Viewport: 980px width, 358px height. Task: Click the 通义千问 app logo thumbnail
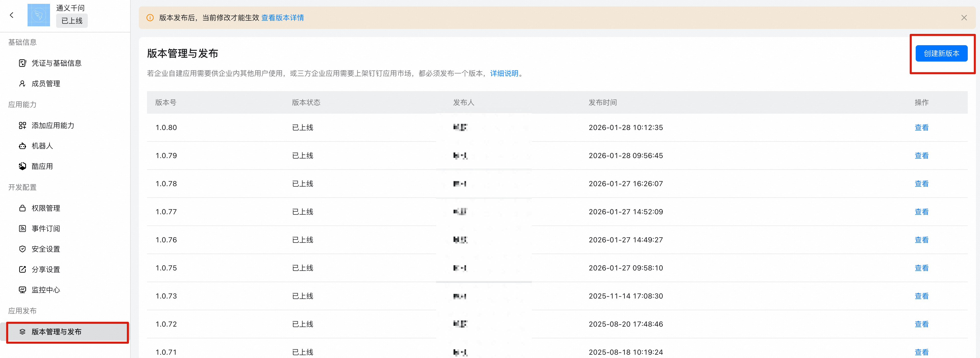tap(39, 15)
